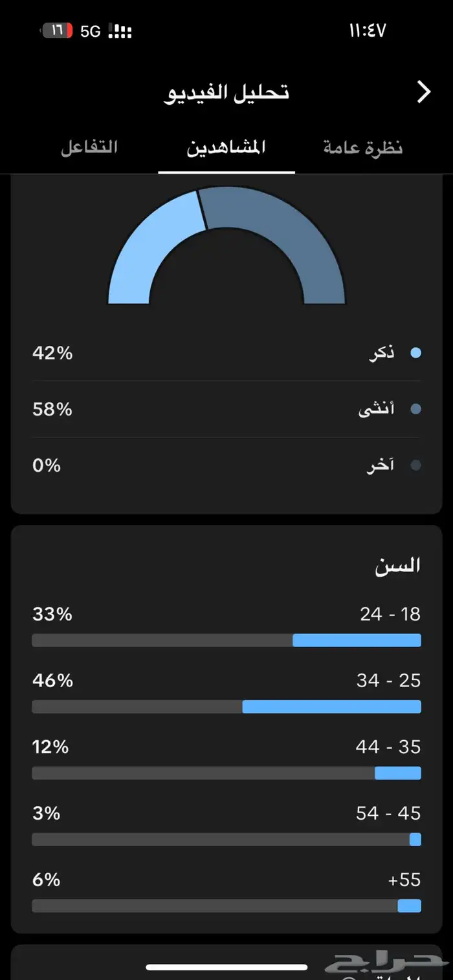Tap the آخر legend dot
453x980 pixels.
(415, 465)
